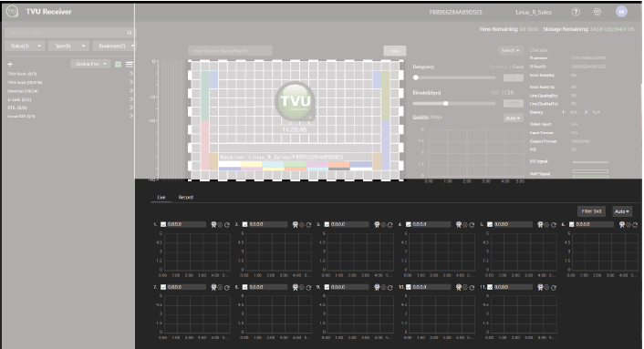Click the Bitrate(kbps) slider handle
Screen dimensions: 644x349
(446, 103)
